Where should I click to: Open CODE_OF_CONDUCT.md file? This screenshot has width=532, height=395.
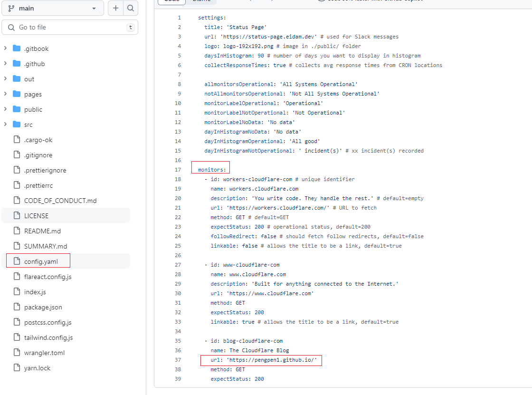(60, 201)
